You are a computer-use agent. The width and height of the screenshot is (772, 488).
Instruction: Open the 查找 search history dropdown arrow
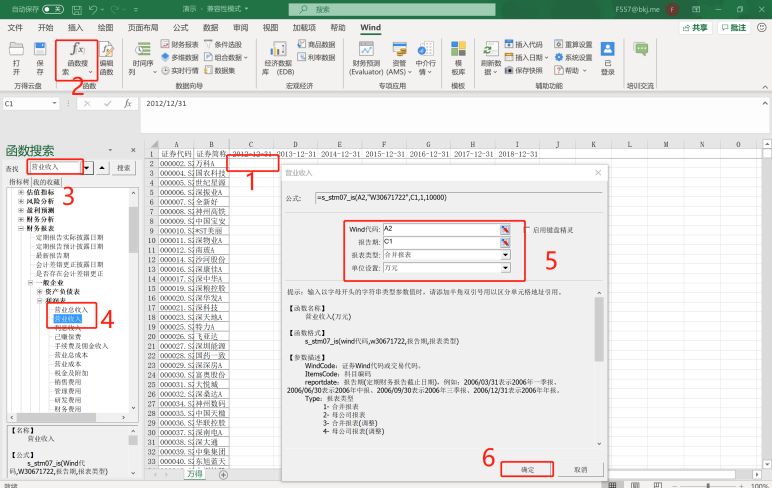point(87,168)
